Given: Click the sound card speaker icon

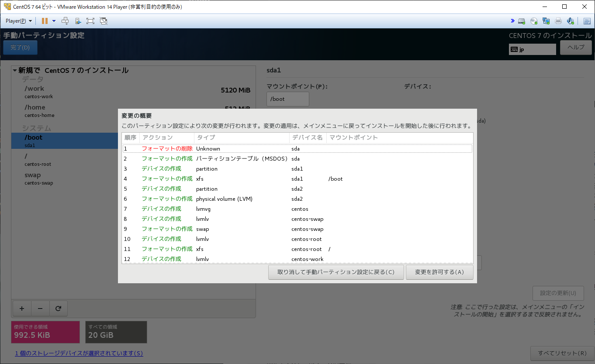Looking at the screenshot, I should [x=570, y=21].
